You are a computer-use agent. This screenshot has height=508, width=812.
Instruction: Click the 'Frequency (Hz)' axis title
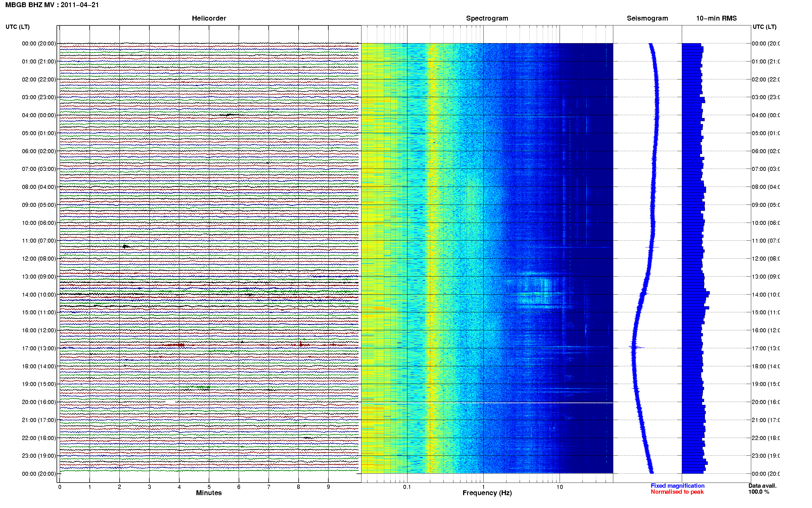point(487,493)
